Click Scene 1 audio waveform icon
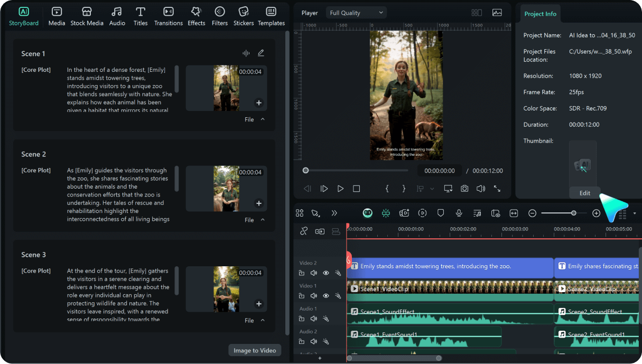 (246, 53)
